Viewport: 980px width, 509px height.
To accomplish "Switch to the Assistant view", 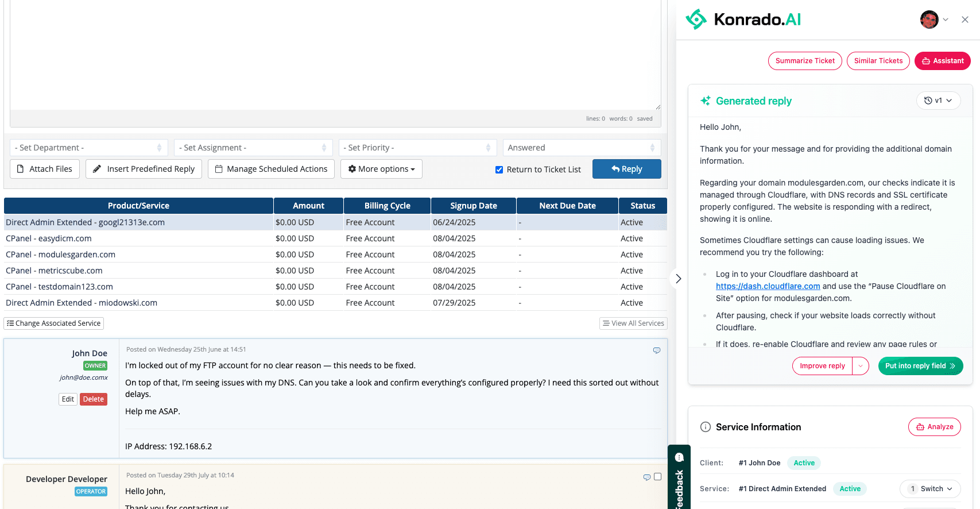I will point(942,61).
